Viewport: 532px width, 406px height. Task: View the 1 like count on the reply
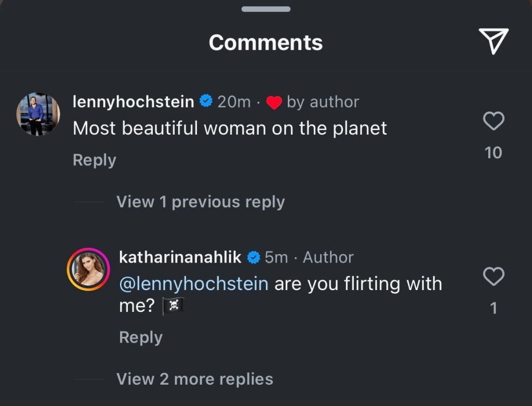click(494, 308)
